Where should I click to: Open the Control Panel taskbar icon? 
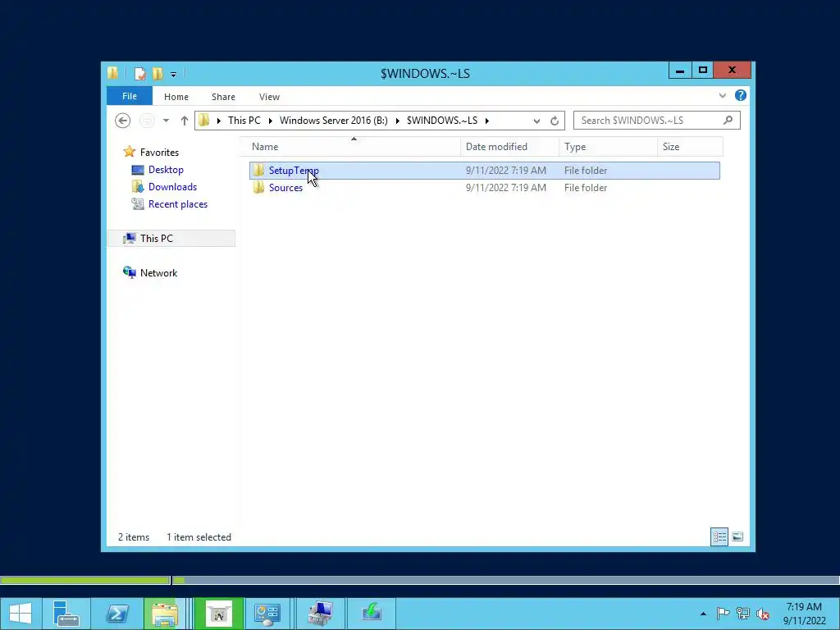click(x=267, y=614)
